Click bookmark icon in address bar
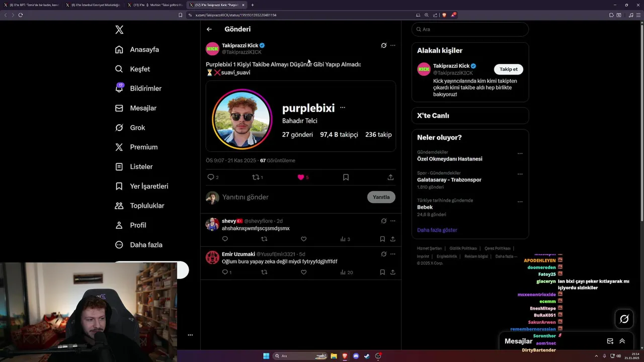Viewport: 644px width, 362px height. [181, 15]
